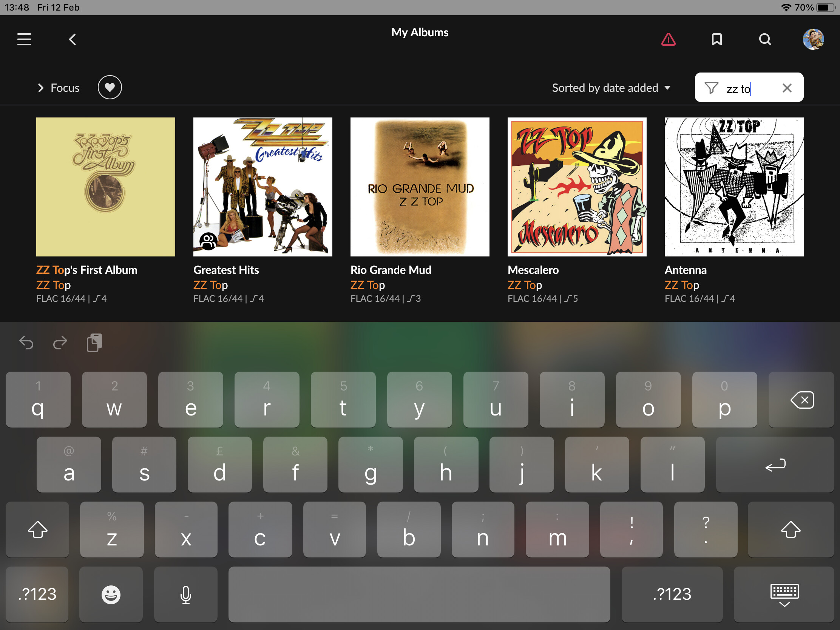840x630 pixels.
Task: Open the emoji keyboard
Action: pos(111,594)
